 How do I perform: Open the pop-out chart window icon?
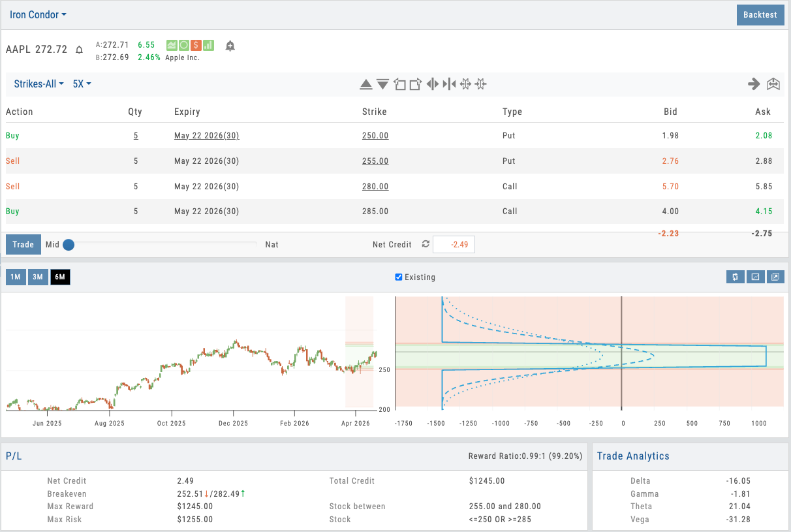point(775,277)
